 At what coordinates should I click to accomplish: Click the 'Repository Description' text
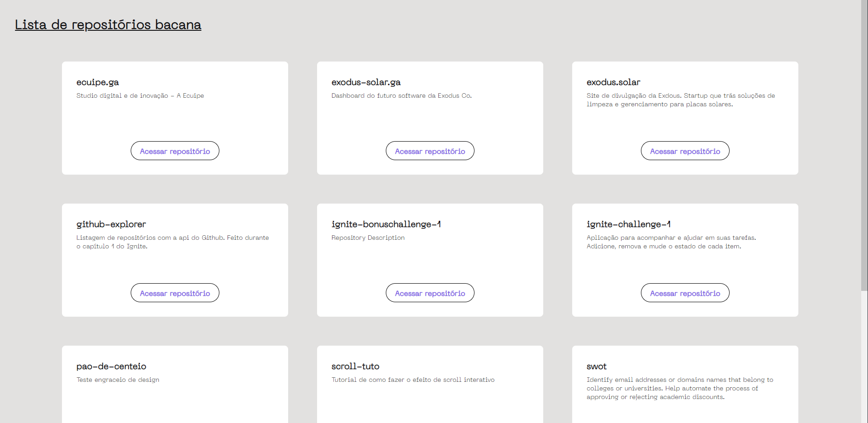(368, 238)
